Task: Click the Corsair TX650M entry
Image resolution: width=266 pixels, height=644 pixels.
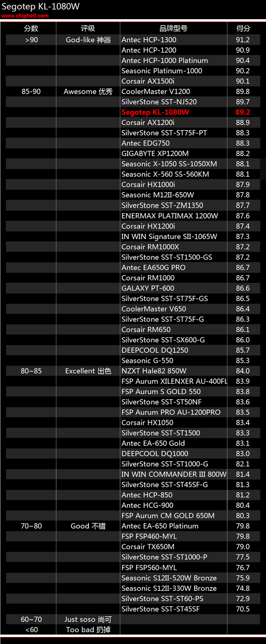Action: click(x=148, y=547)
